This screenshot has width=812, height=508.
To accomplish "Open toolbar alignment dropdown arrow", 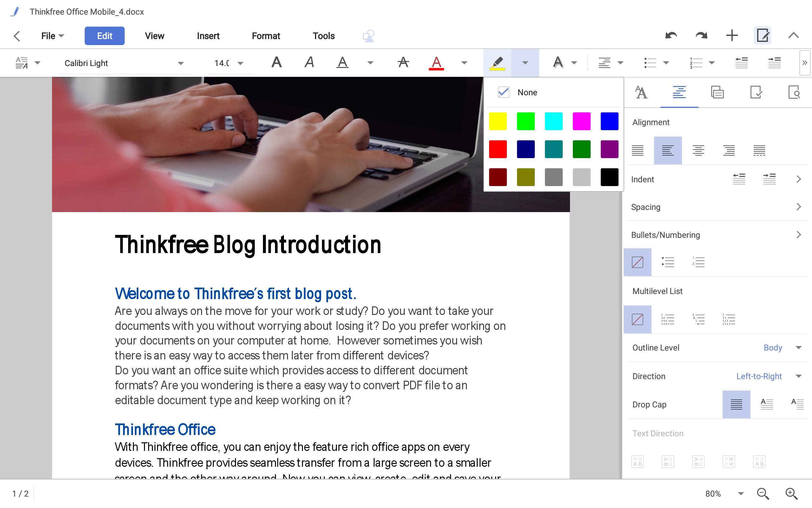I will [x=620, y=63].
